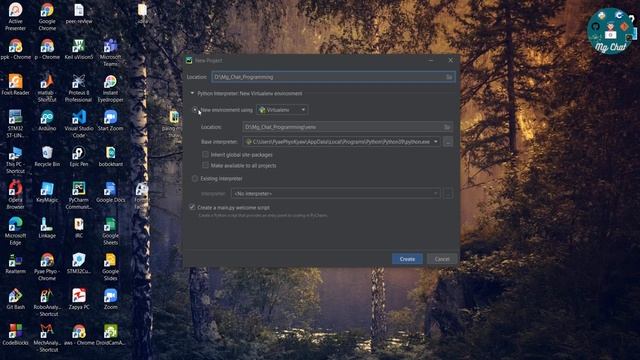Open the Linkage desktop icon
This screenshot has height=360, width=640.
[x=47, y=227]
